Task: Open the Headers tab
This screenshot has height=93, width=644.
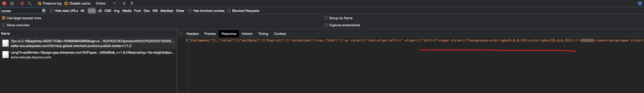Action: 193,34
